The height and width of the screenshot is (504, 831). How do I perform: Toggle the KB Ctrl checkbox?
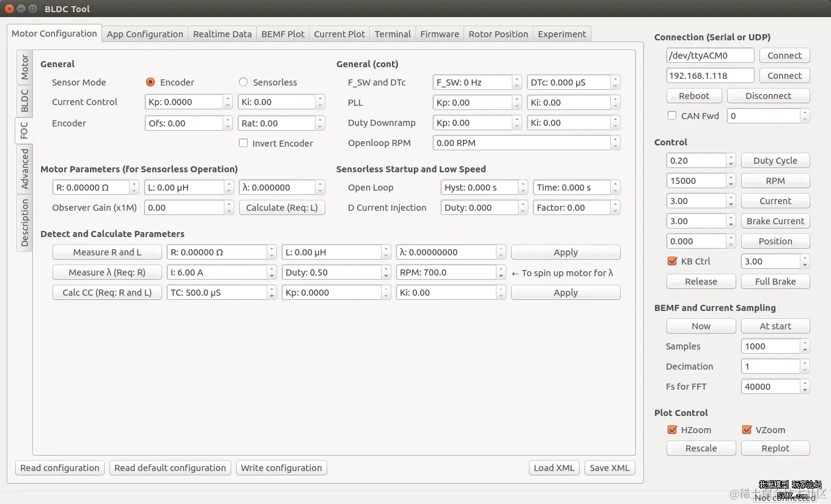point(672,261)
